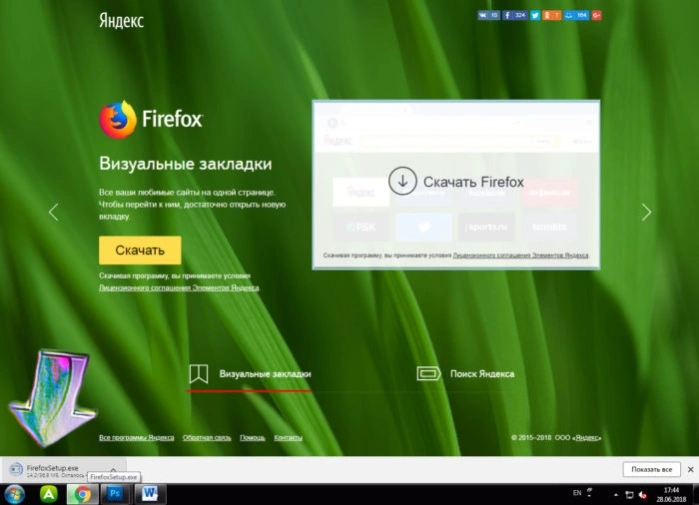Image resolution: width=699 pixels, height=505 pixels.
Task: Click Скачать Firefox overlay on preview
Action: coord(456,181)
